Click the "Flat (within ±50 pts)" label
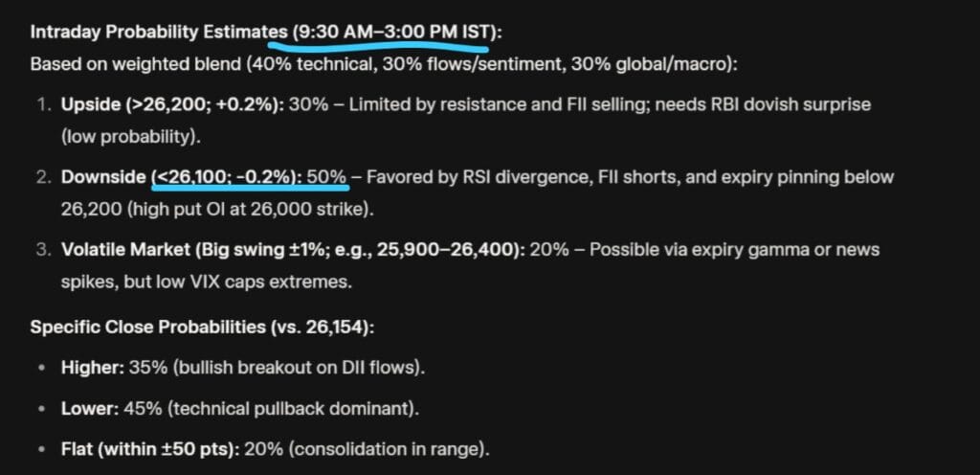The width and height of the screenshot is (980, 475). [147, 447]
